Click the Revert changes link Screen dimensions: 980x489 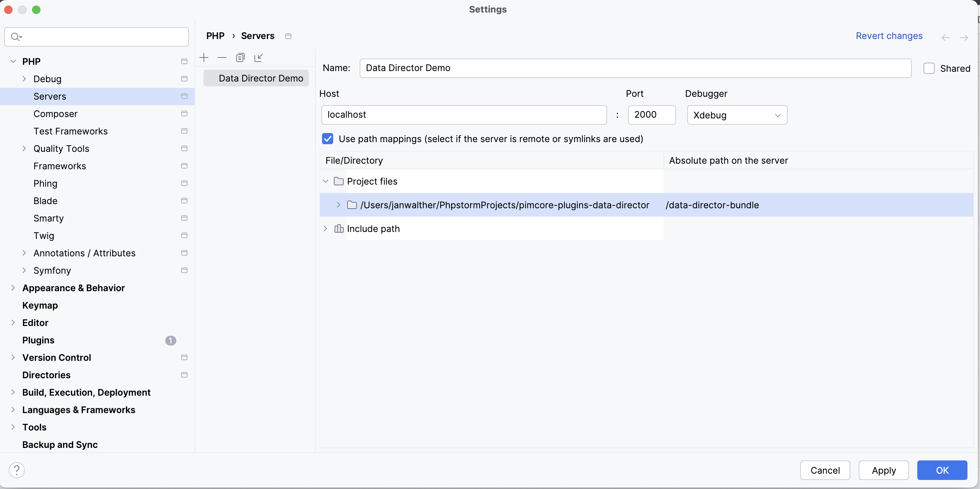pyautogui.click(x=889, y=36)
